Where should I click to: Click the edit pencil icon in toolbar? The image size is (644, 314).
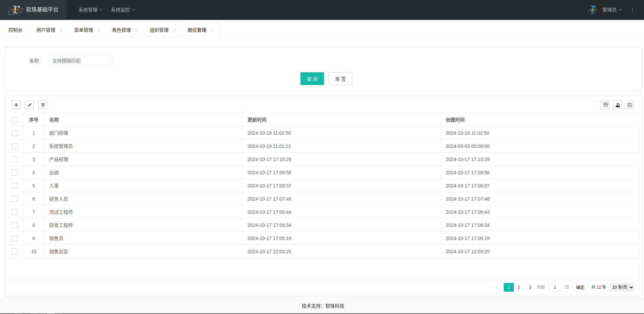coord(29,105)
